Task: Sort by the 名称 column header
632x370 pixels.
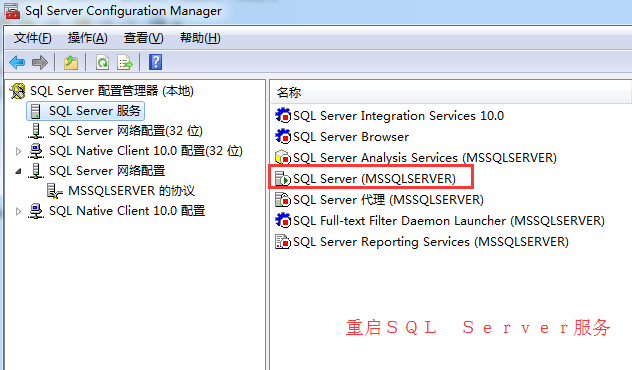Action: (450, 92)
